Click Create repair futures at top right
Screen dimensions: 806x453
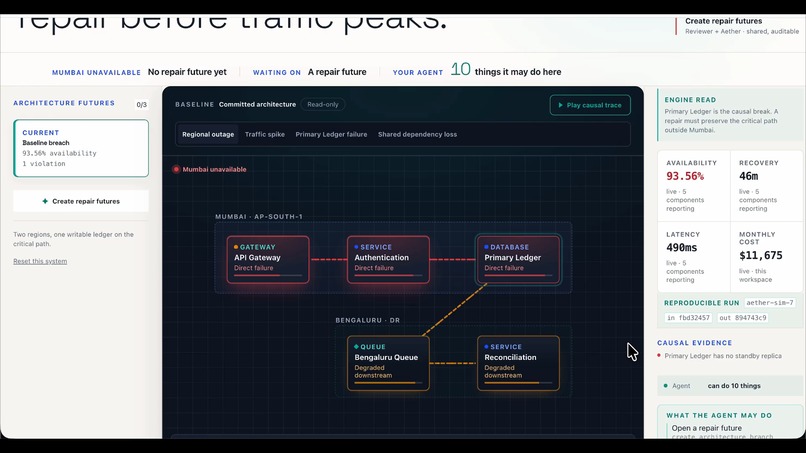(x=723, y=21)
